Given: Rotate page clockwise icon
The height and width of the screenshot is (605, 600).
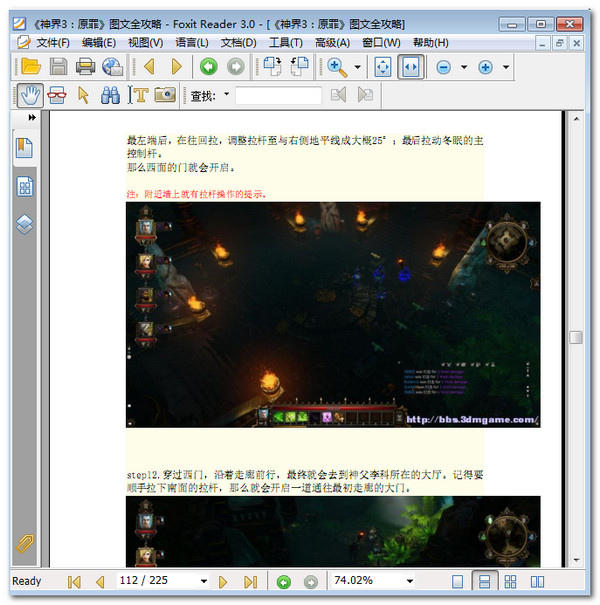Looking at the screenshot, I should [x=272, y=66].
